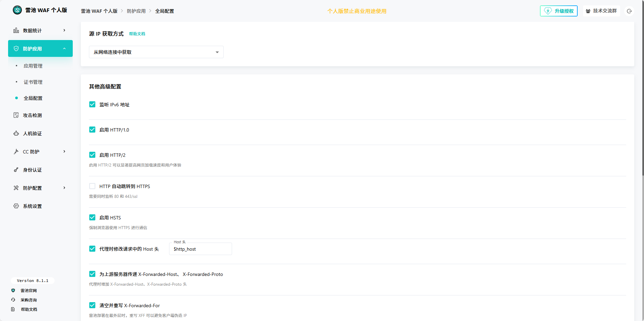Uncheck 监听 IPv6 地址 checkbox
The width and height of the screenshot is (644, 321).
92,104
